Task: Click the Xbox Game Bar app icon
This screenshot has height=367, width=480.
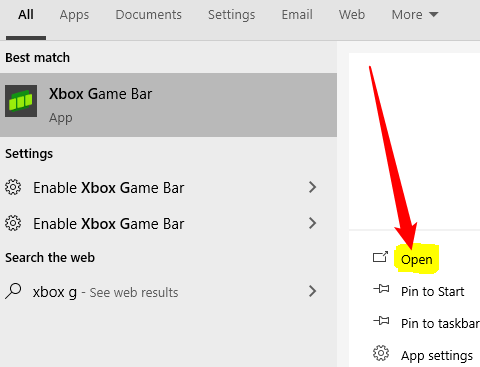Action: pyautogui.click(x=21, y=101)
